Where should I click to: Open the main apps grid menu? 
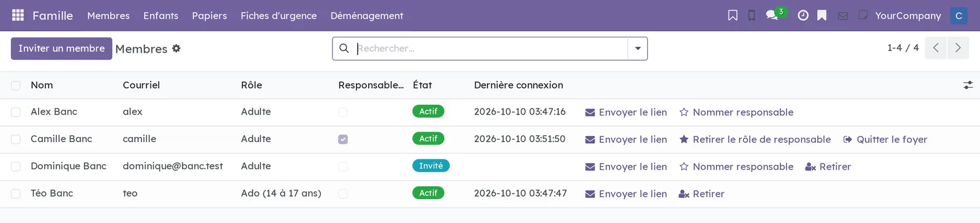click(18, 15)
